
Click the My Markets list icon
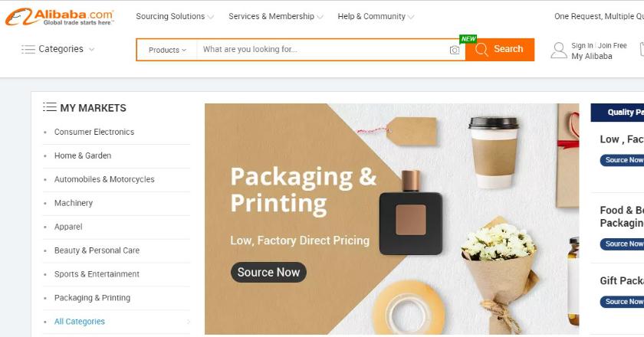pyautogui.click(x=50, y=107)
